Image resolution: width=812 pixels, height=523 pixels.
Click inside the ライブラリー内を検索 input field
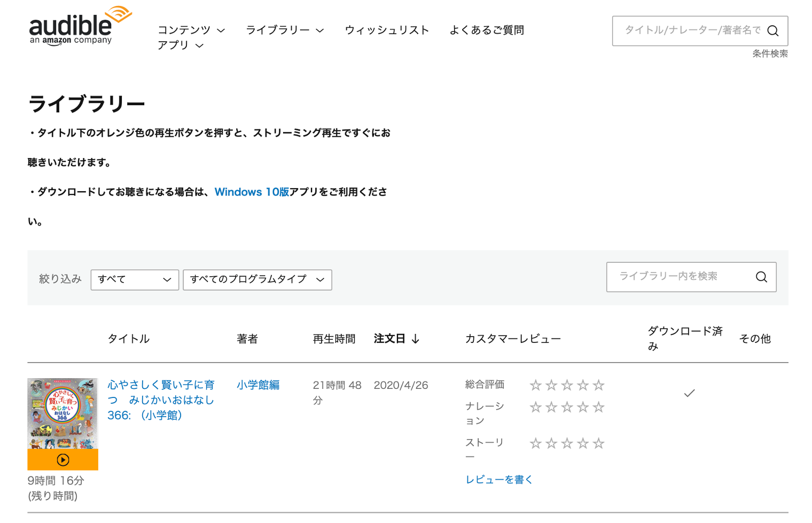click(678, 277)
